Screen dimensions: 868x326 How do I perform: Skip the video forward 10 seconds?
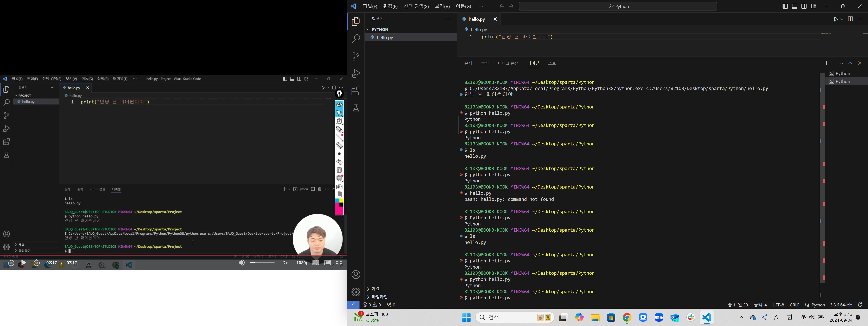36,263
